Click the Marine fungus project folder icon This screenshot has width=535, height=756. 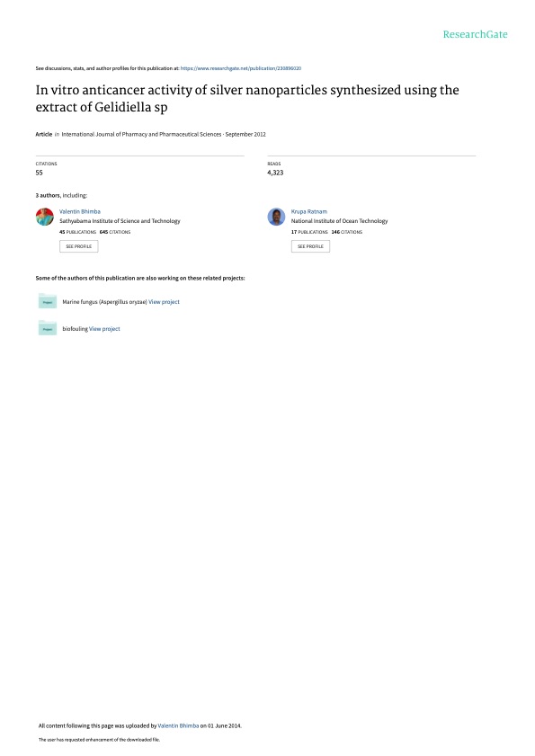pos(48,301)
